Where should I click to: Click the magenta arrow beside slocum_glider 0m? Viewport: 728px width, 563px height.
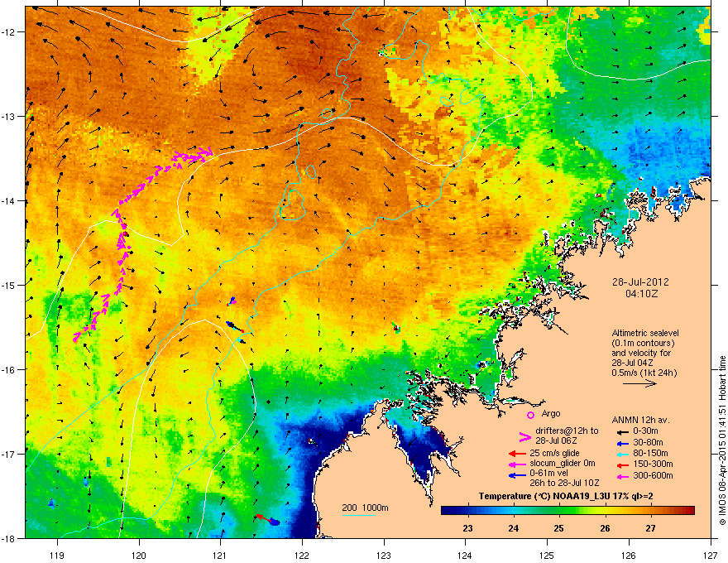tap(517, 464)
